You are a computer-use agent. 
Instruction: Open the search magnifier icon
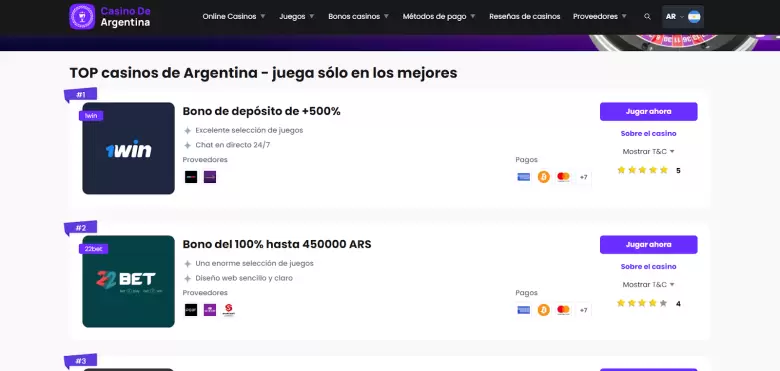click(647, 16)
